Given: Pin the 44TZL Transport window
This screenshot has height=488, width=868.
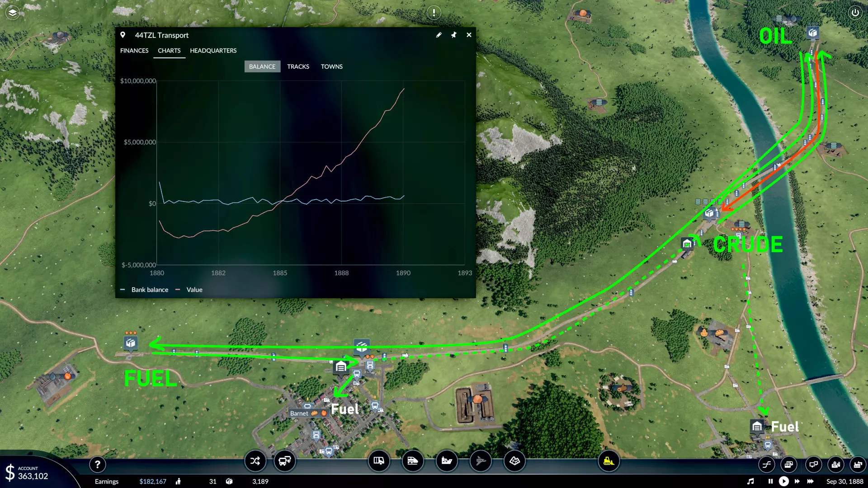Looking at the screenshot, I should tap(453, 35).
